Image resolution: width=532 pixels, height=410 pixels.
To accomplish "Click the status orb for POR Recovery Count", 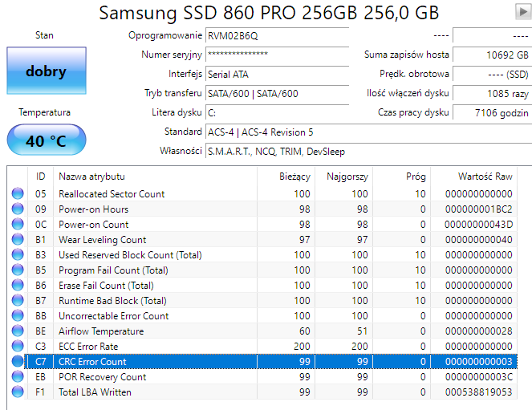I will point(18,377).
